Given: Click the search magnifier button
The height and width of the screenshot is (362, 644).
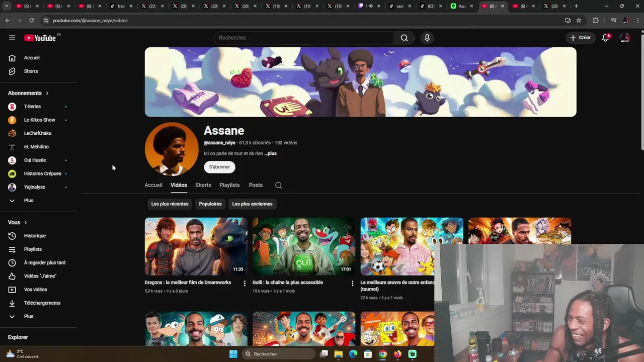Looking at the screenshot, I should [x=404, y=38].
